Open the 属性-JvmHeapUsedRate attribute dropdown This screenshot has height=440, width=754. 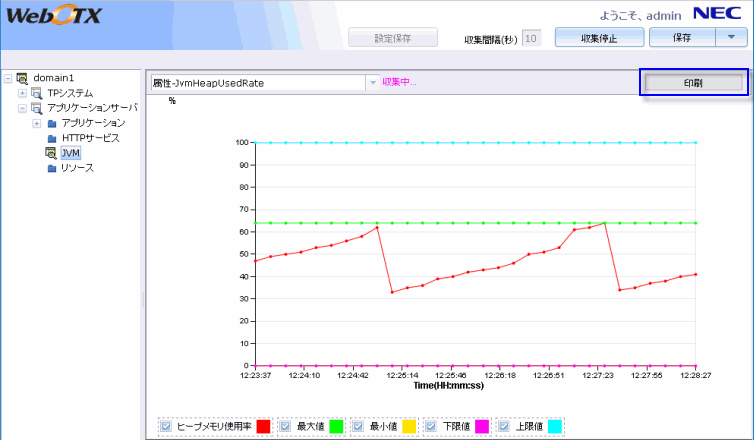click(372, 82)
